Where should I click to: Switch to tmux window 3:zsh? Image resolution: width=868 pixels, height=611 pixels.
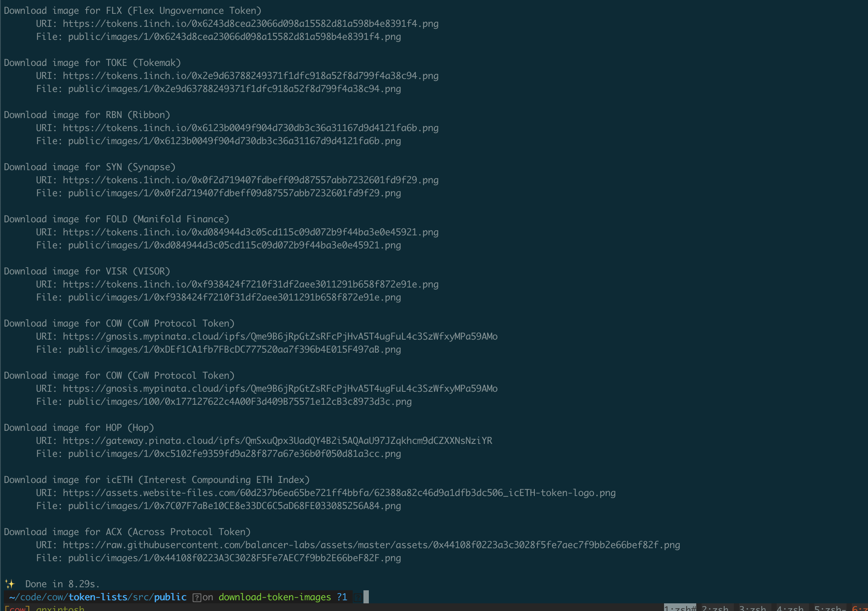(x=752, y=608)
